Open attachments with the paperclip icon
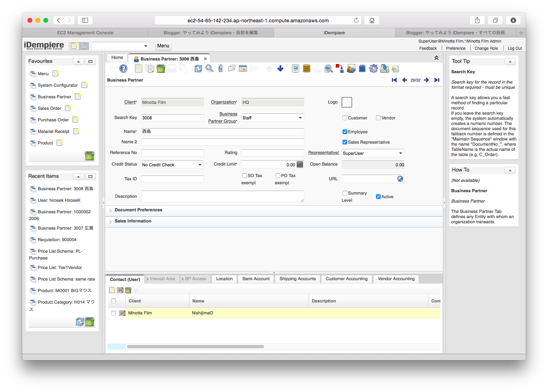This screenshot has height=392, width=548. click(220, 69)
